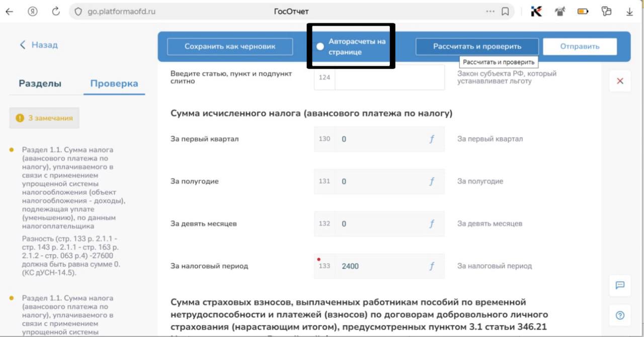Toggle 'Авторасчеты на странице' switch
This screenshot has width=644, height=337.
click(x=320, y=47)
